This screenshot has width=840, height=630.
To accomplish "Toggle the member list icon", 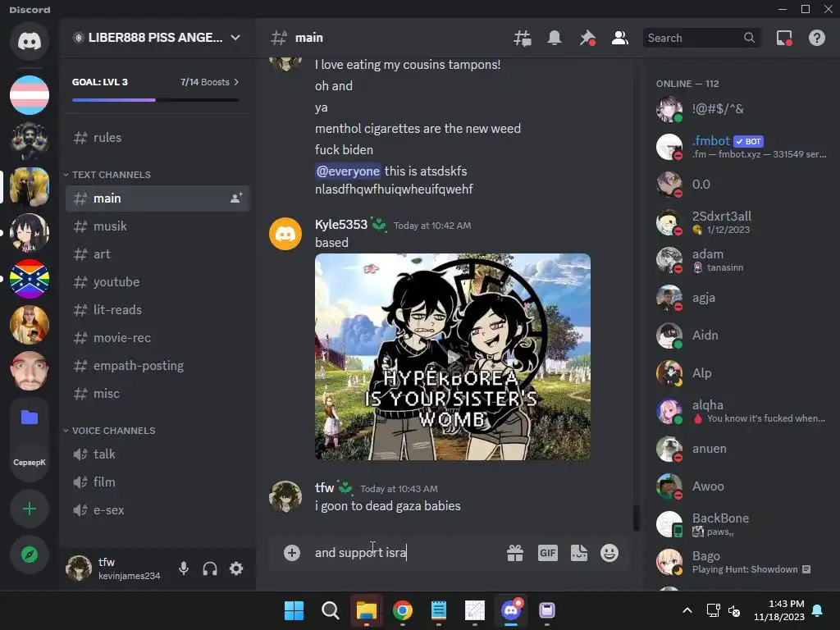I will pos(620,38).
